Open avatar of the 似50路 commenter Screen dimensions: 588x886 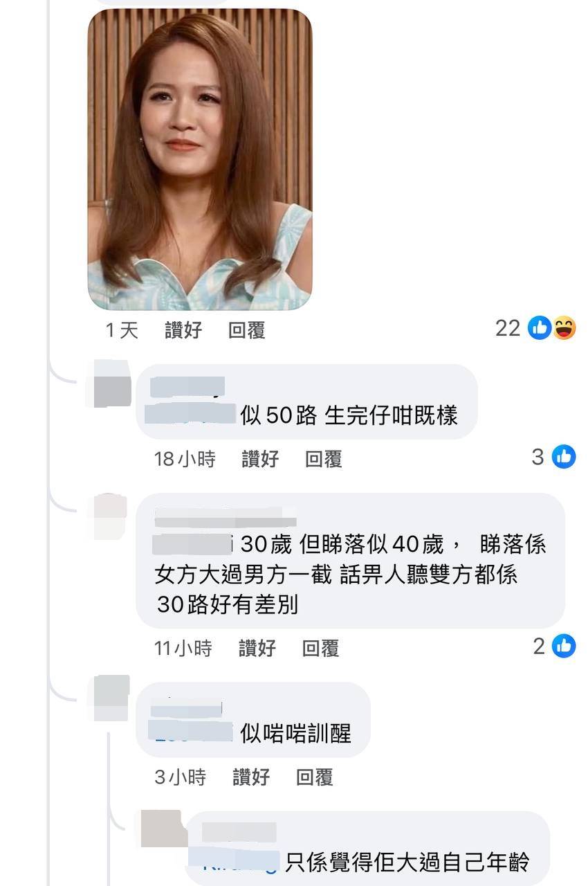[111, 383]
